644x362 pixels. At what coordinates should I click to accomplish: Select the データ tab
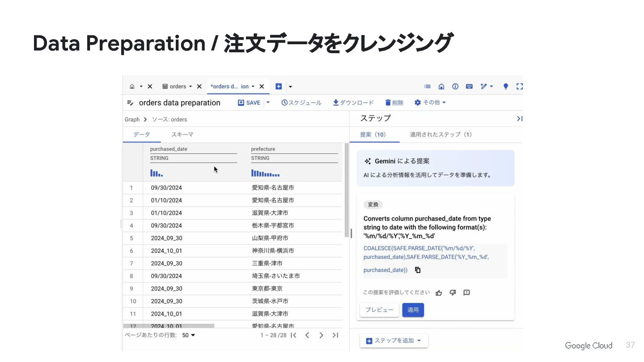[x=142, y=135]
